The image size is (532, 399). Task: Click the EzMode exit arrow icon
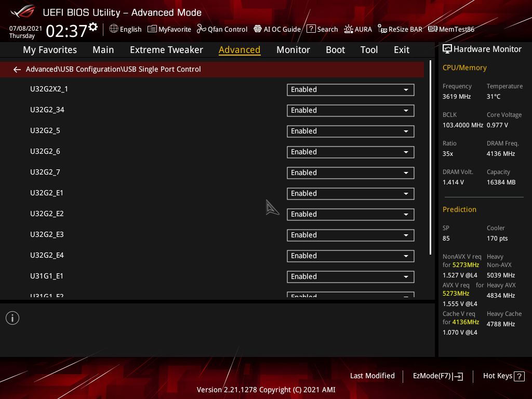point(458,376)
